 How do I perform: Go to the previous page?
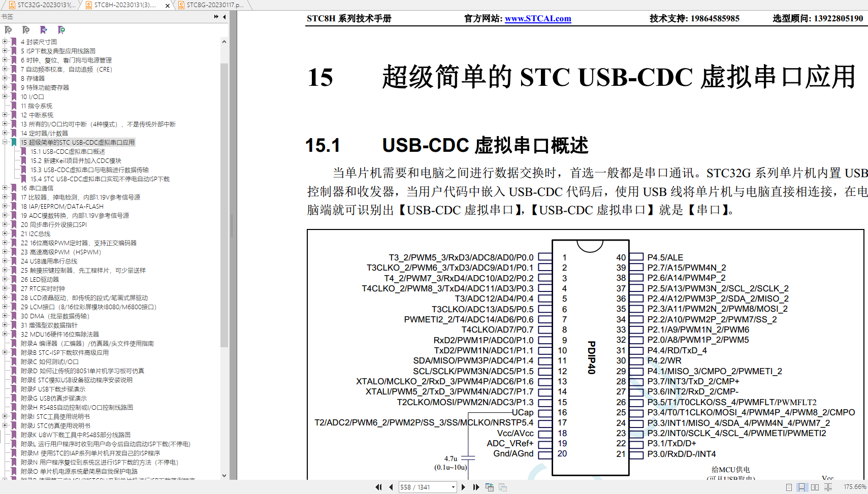click(x=391, y=487)
